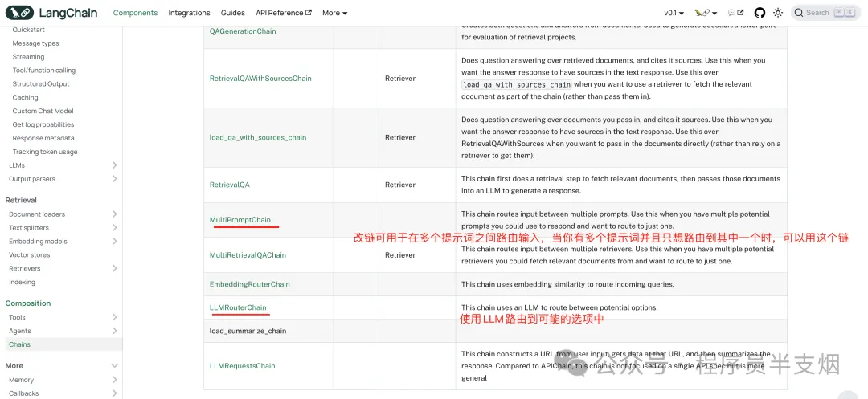The image size is (868, 399).
Task: Open the More dropdown in navbar
Action: 334,13
